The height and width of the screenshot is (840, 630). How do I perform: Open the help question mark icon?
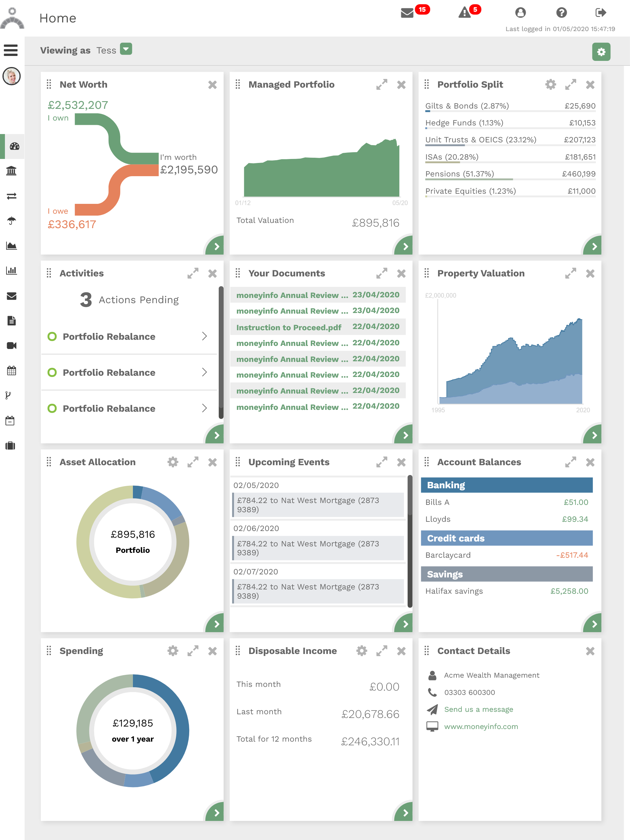coord(561,13)
